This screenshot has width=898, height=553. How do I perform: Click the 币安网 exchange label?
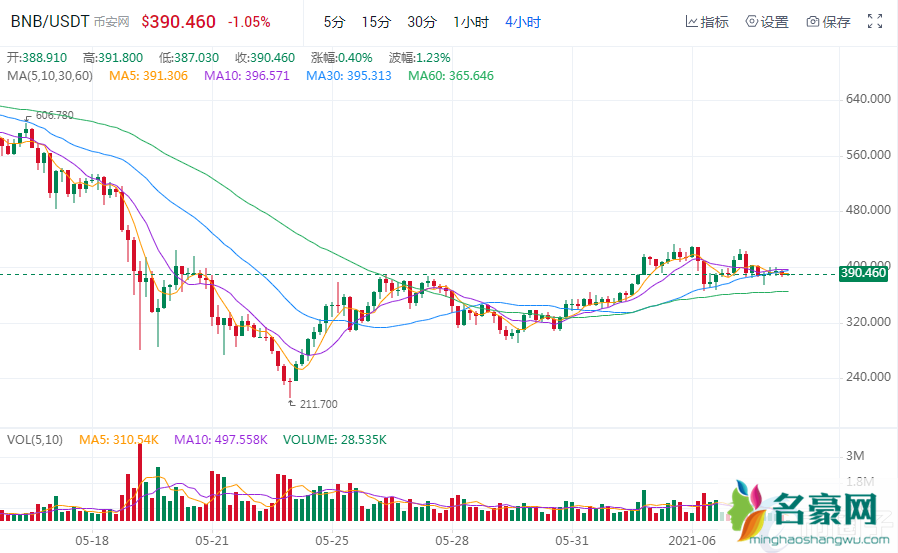[111, 22]
